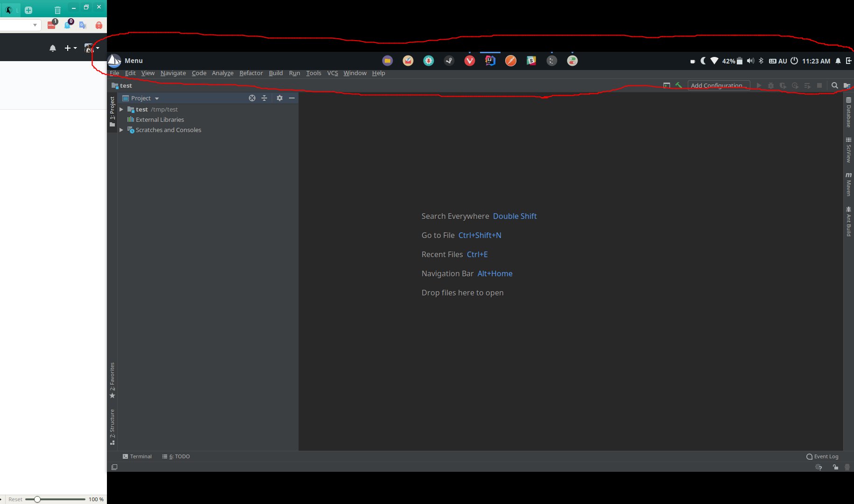
Task: Toggle the speaker volume mute
Action: pyautogui.click(x=750, y=61)
